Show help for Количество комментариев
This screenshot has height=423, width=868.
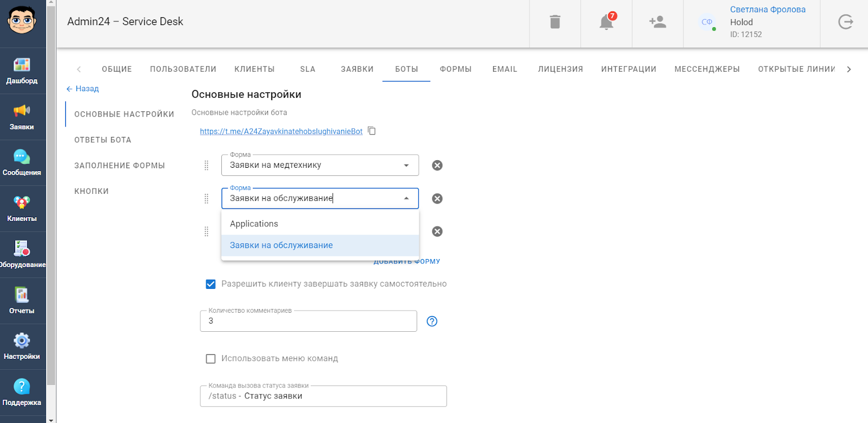point(432,321)
